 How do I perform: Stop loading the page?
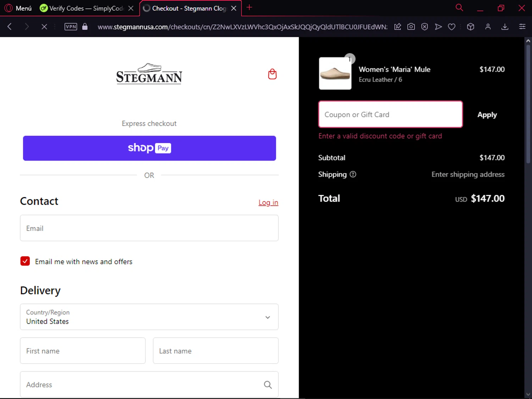click(x=44, y=27)
